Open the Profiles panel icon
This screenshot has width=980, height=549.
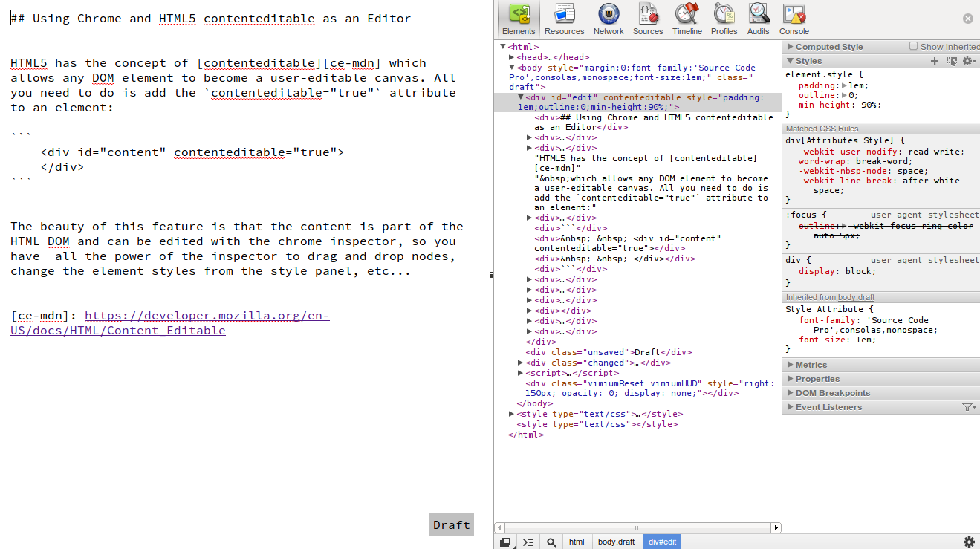click(724, 19)
